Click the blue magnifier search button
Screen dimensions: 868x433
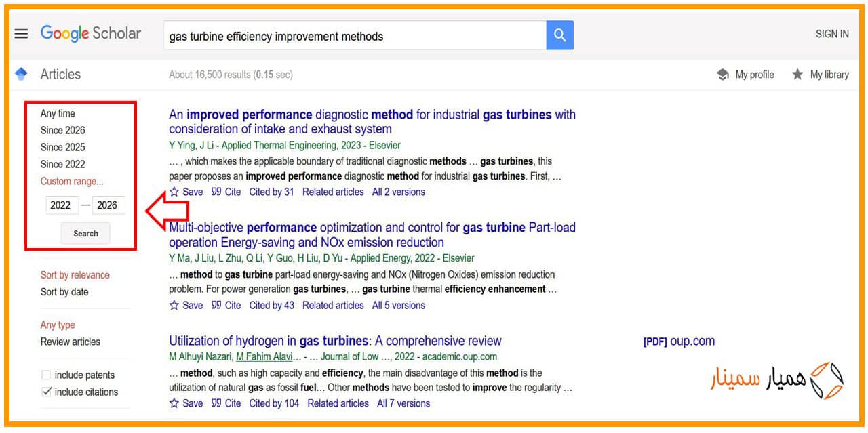[559, 35]
